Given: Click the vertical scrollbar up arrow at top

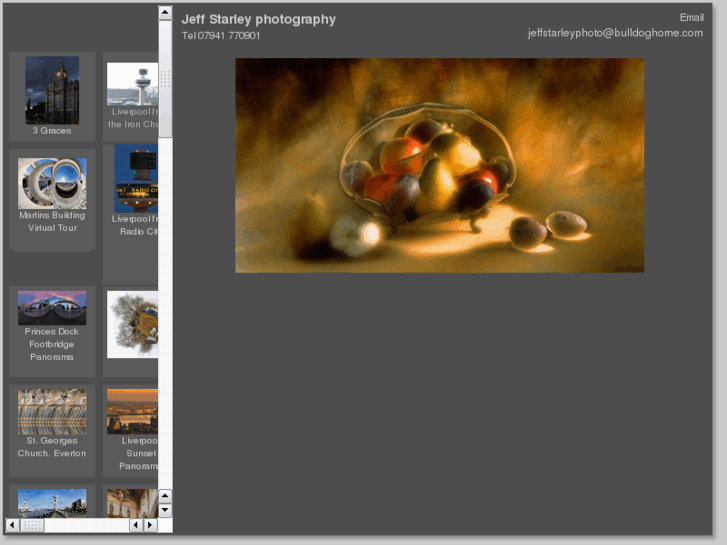Looking at the screenshot, I should click(165, 13).
